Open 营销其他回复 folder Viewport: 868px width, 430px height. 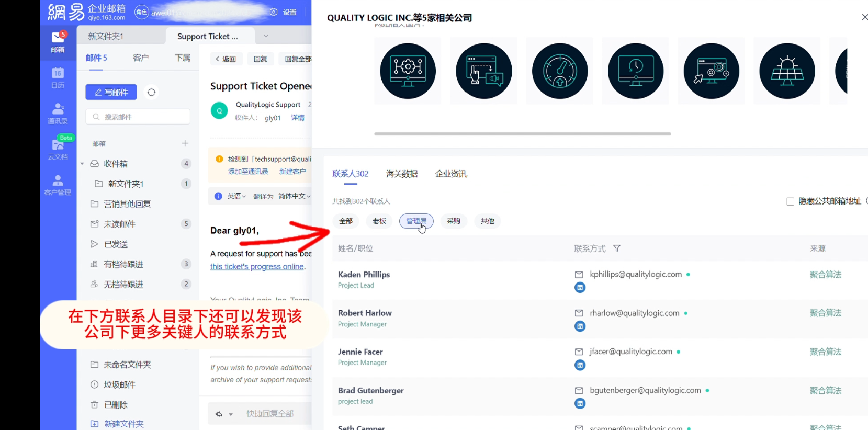click(127, 204)
